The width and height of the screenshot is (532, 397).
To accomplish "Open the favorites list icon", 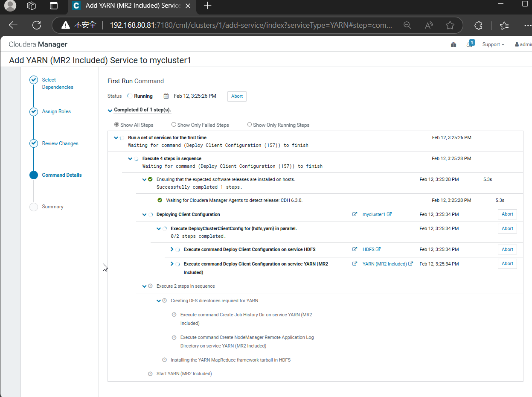I will [x=504, y=25].
